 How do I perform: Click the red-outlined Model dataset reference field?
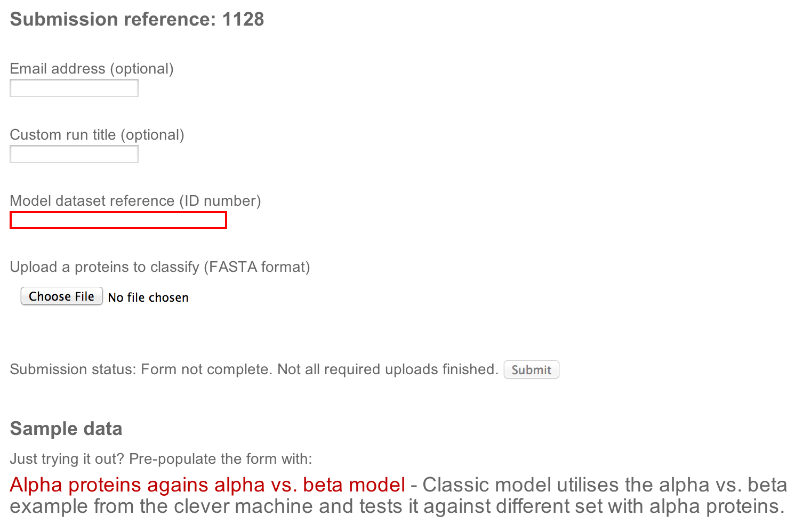click(x=118, y=220)
